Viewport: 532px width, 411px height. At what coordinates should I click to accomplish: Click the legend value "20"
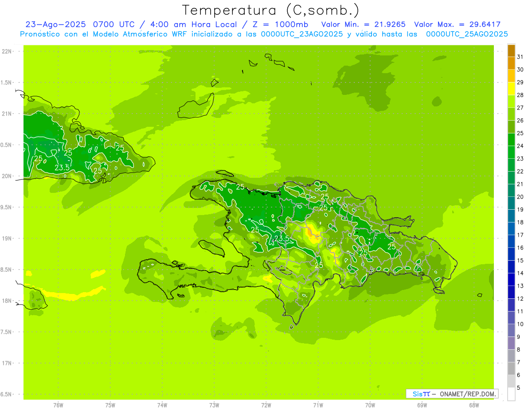point(520,197)
